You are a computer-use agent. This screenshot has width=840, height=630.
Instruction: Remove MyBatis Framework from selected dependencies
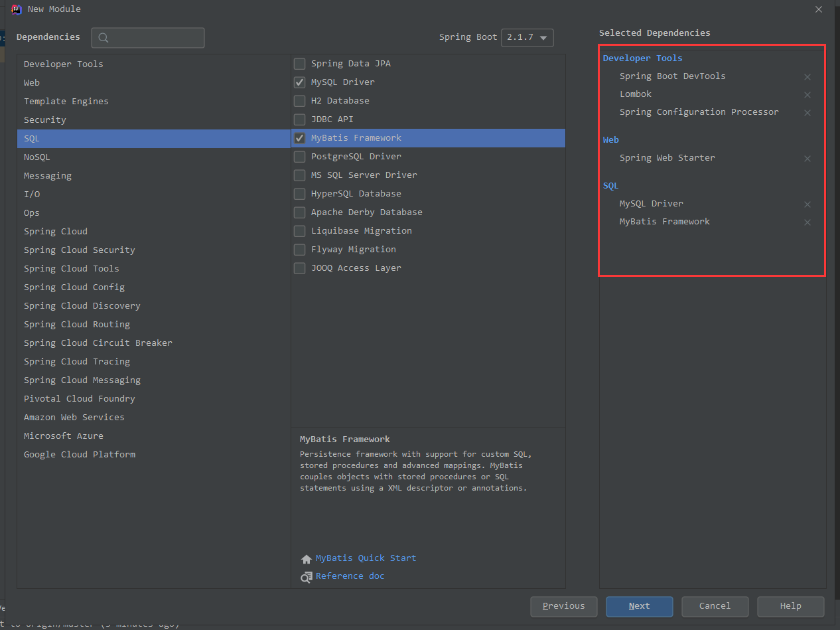pyautogui.click(x=807, y=222)
